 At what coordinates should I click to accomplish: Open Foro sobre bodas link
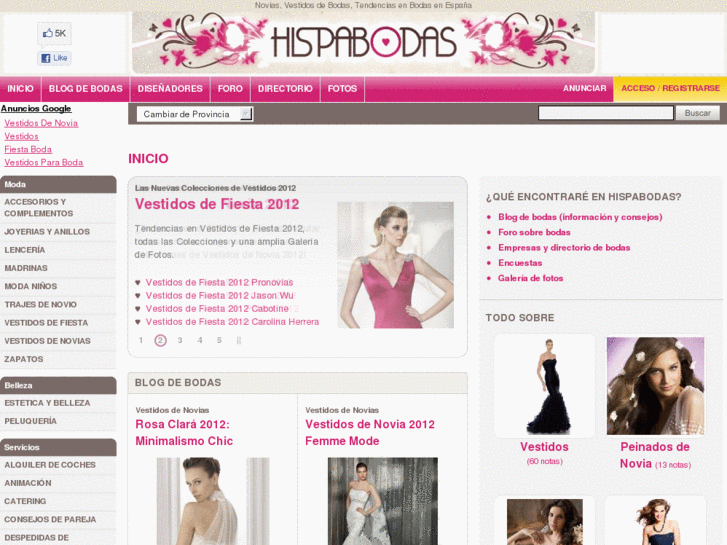click(x=534, y=232)
